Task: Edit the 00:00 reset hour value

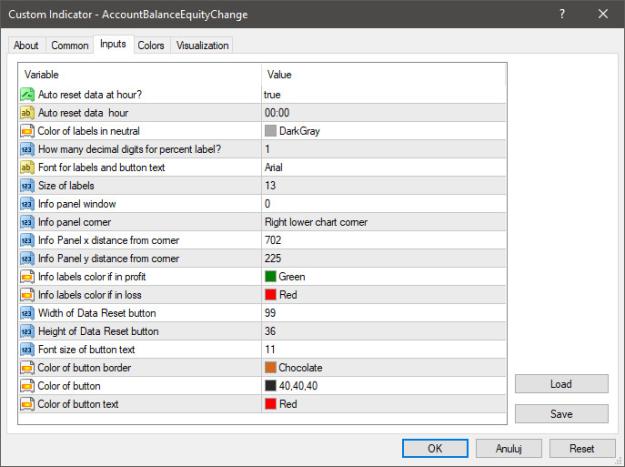Action: pyautogui.click(x=384, y=113)
